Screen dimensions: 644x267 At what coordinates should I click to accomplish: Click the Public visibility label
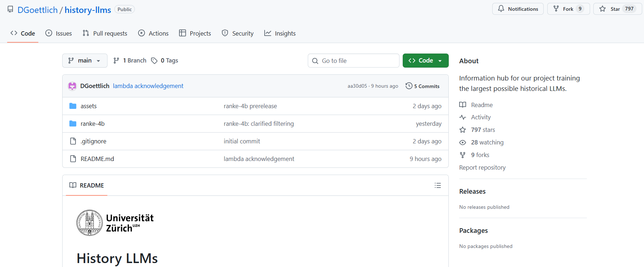[x=124, y=9]
